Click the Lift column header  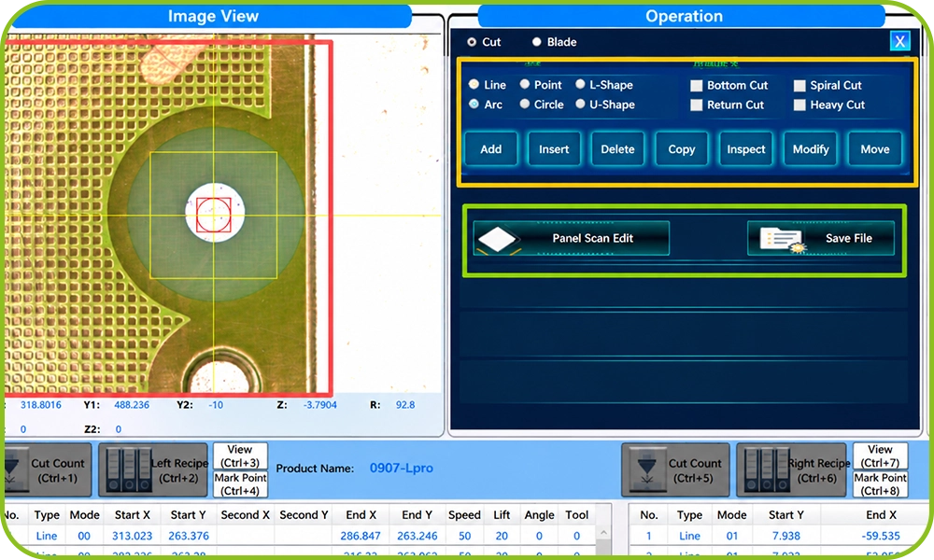[502, 515]
